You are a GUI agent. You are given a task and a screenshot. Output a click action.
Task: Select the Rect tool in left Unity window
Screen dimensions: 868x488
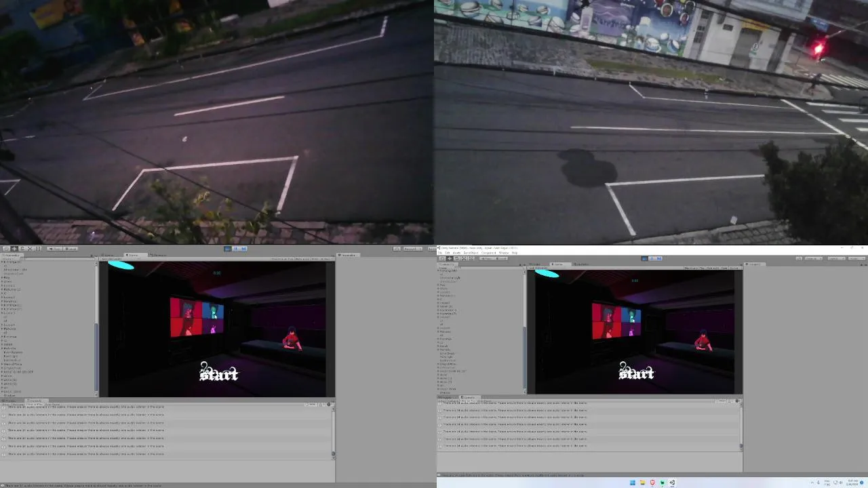click(x=37, y=249)
